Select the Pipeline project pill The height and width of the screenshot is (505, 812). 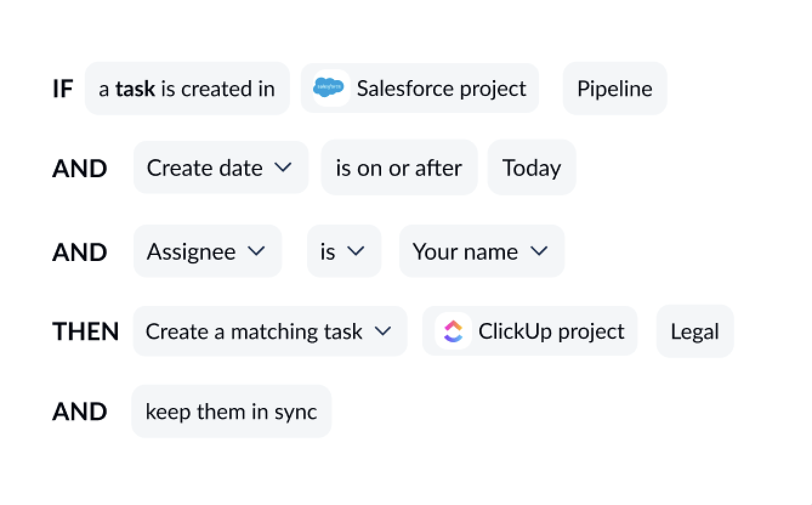pos(614,89)
